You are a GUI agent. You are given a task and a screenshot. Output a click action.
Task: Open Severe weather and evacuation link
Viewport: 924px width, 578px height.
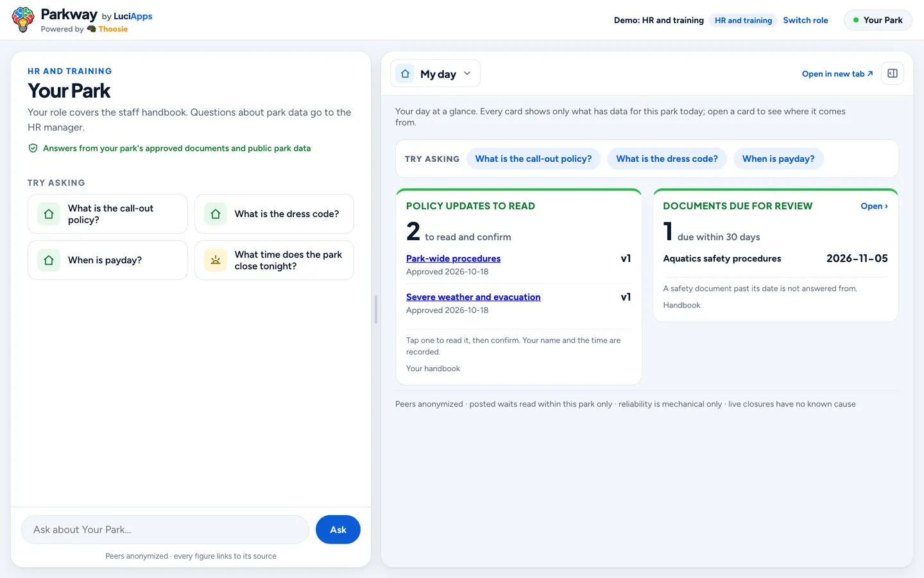473,297
